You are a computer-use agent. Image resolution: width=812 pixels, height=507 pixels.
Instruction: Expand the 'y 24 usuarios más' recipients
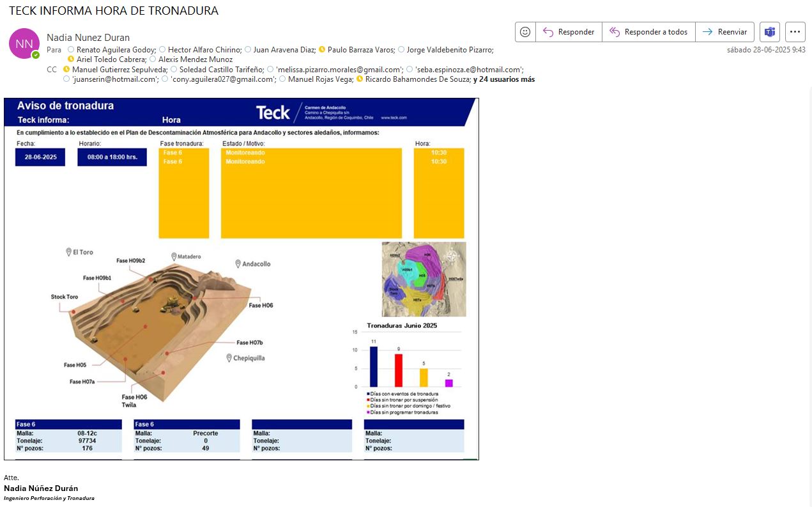504,80
